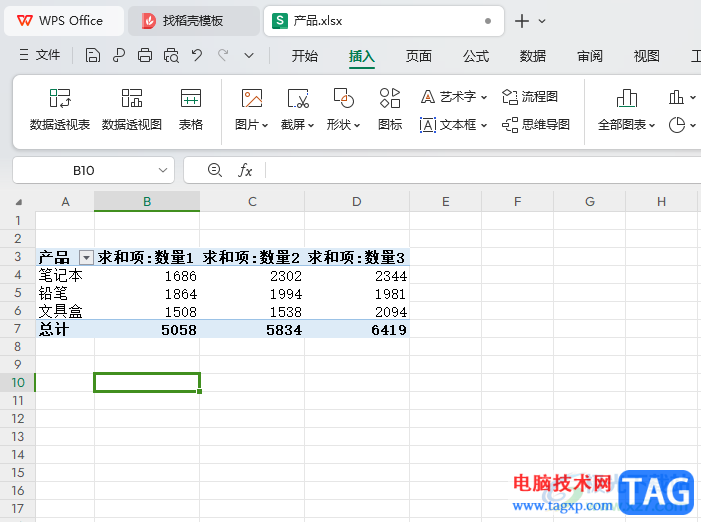This screenshot has height=522, width=701.
Task: Click the Save icon in quick toolbar
Action: [93, 55]
